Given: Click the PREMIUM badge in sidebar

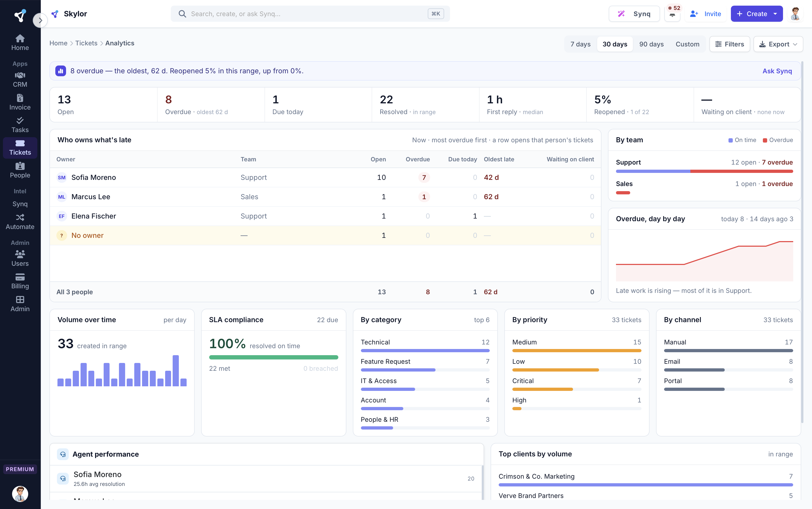Looking at the screenshot, I should 20,469.
